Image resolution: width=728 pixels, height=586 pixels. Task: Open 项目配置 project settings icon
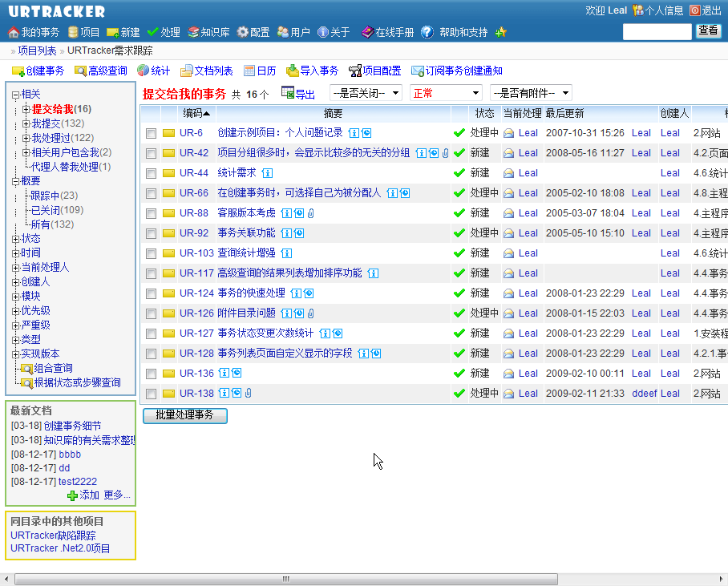coord(355,71)
